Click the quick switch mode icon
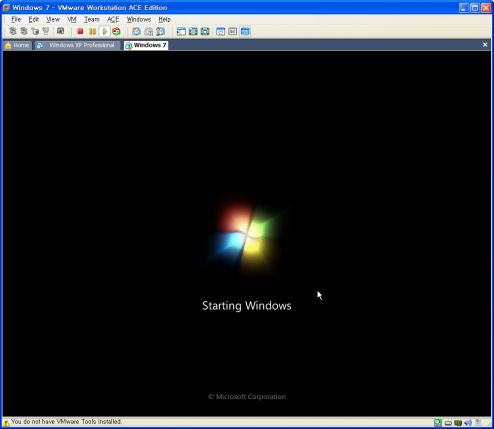The height and width of the screenshot is (429, 494). (193, 31)
